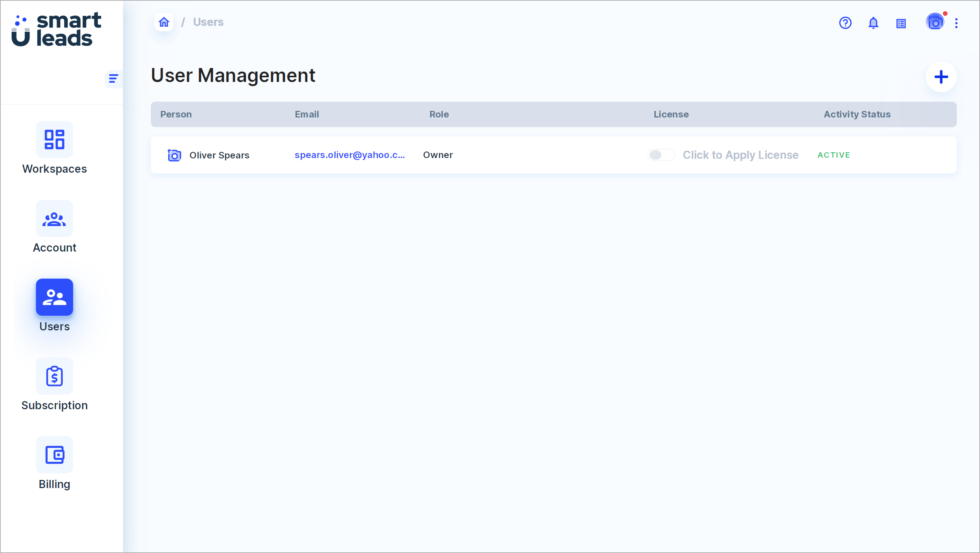Open the Workspaces section

click(x=55, y=148)
